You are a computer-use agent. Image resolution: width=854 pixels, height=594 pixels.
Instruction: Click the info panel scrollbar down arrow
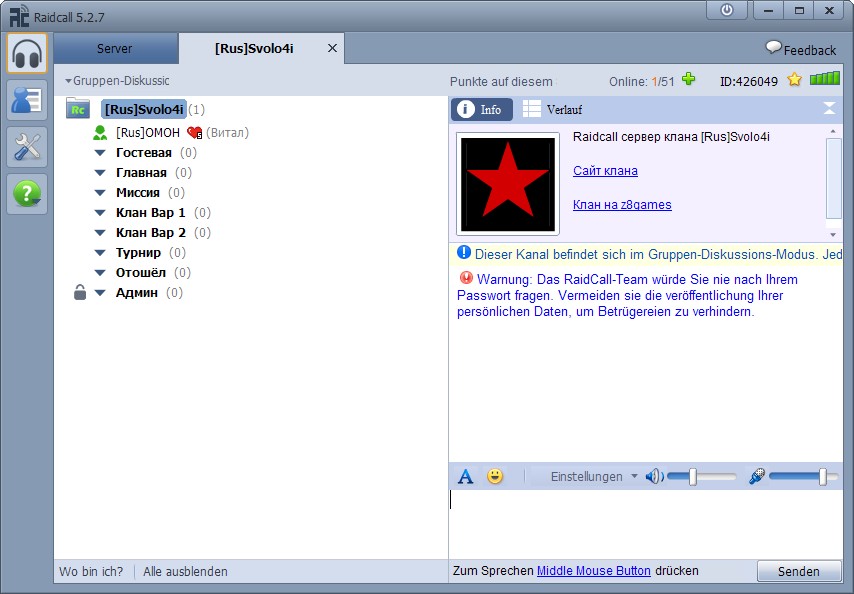(x=833, y=235)
